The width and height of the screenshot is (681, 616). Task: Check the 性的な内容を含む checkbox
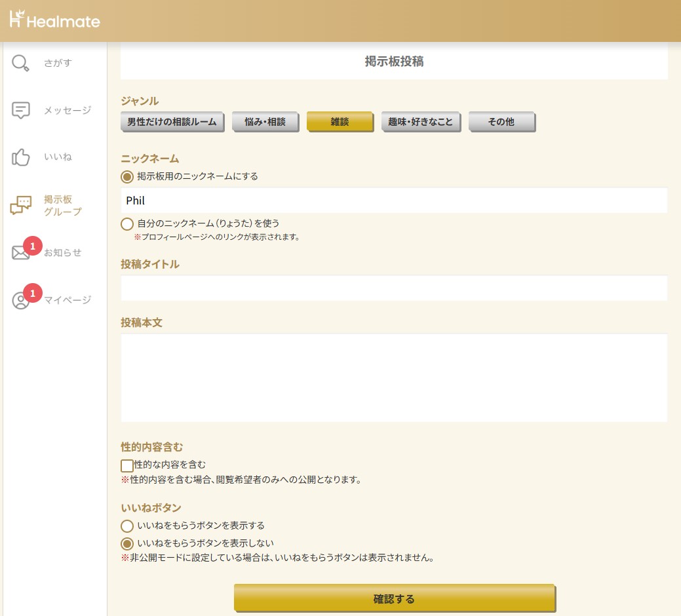(x=127, y=465)
